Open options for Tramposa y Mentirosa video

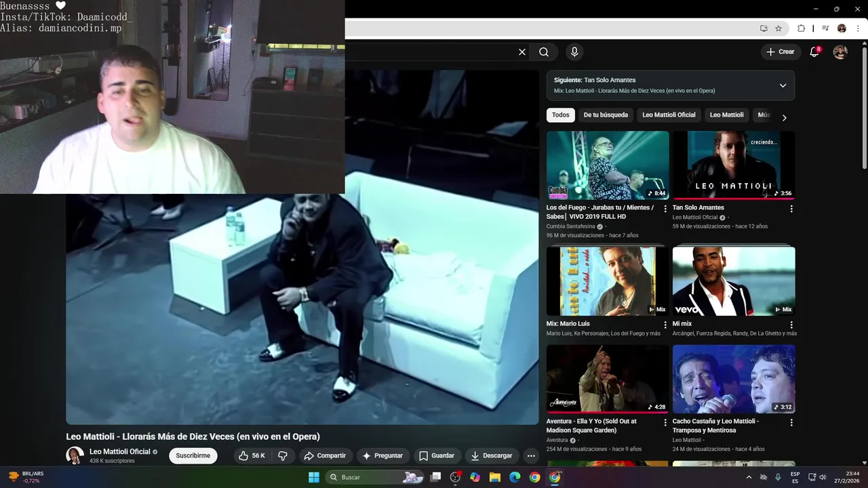(791, 422)
